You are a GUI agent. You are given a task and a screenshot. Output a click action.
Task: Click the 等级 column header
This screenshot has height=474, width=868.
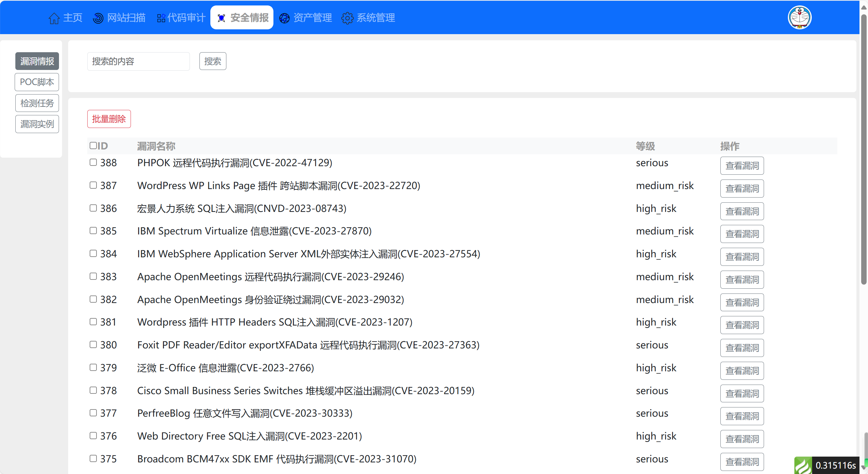pyautogui.click(x=645, y=146)
